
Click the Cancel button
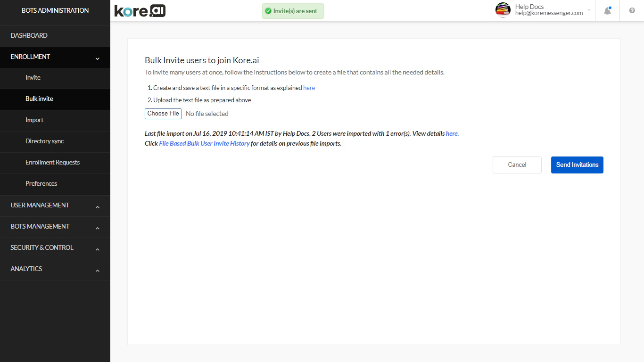(517, 165)
